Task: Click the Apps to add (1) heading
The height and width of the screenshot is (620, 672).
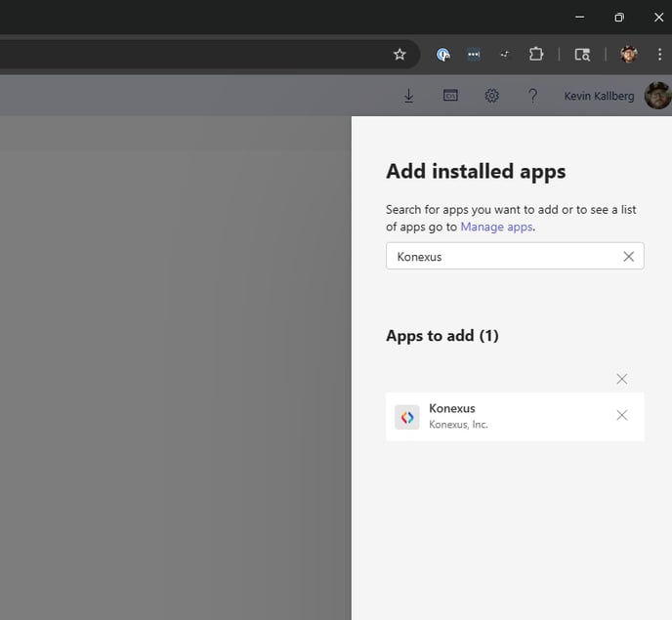Action: point(442,336)
